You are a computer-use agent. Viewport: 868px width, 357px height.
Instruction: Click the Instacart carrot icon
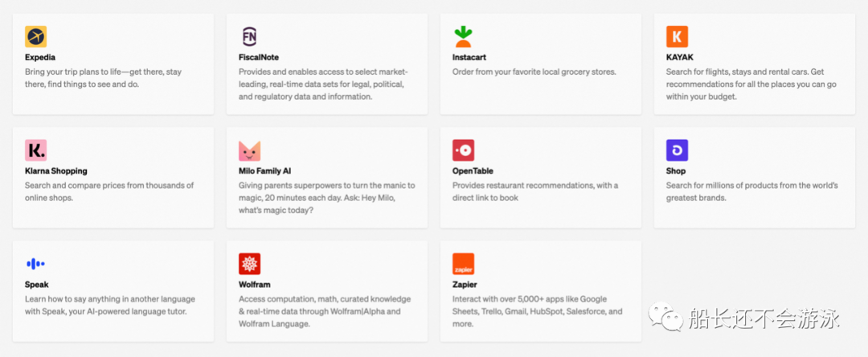tap(464, 36)
